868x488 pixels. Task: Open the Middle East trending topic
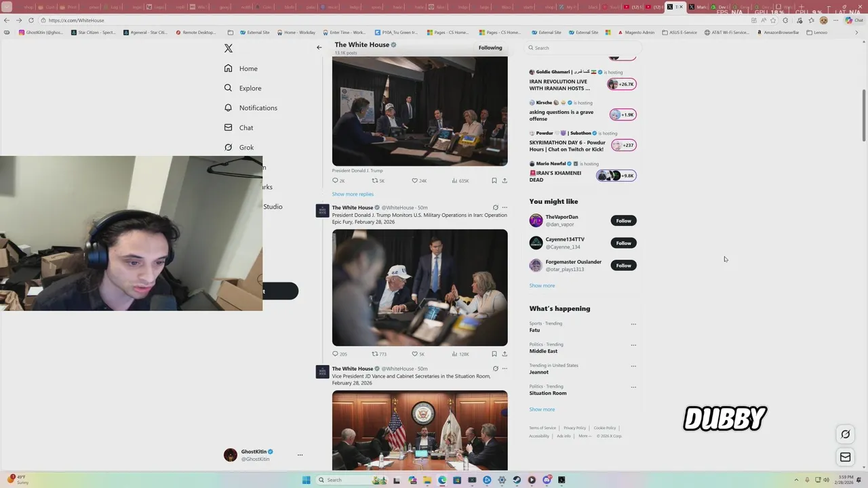[x=543, y=351]
